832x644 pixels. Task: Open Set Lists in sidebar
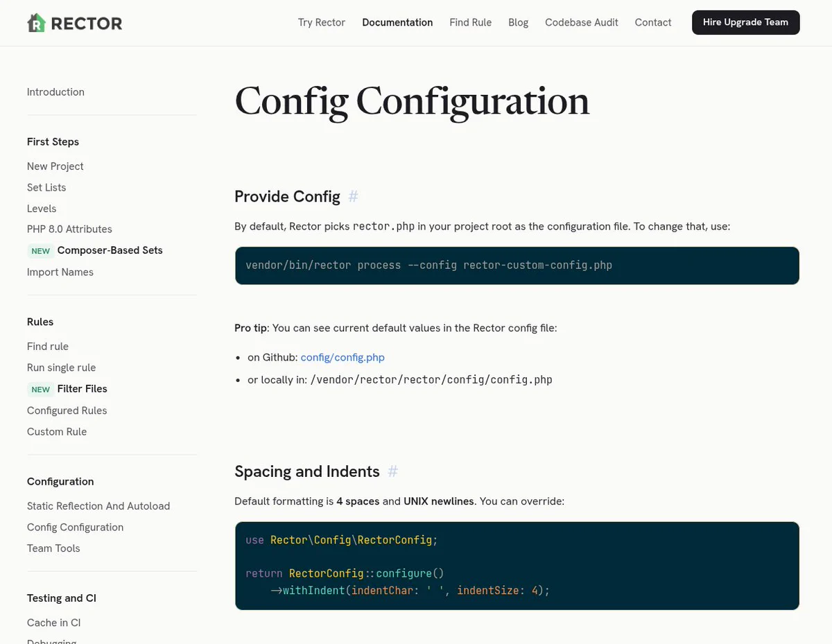tap(46, 188)
